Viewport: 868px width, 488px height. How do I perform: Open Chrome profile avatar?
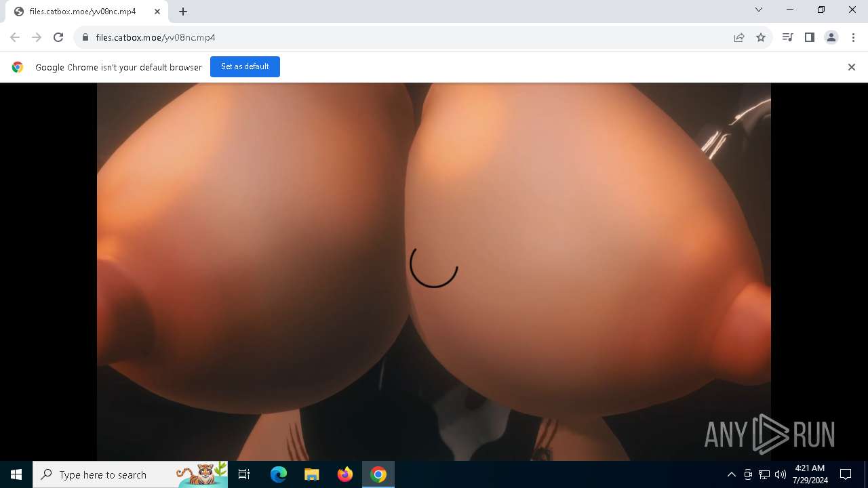[831, 37]
